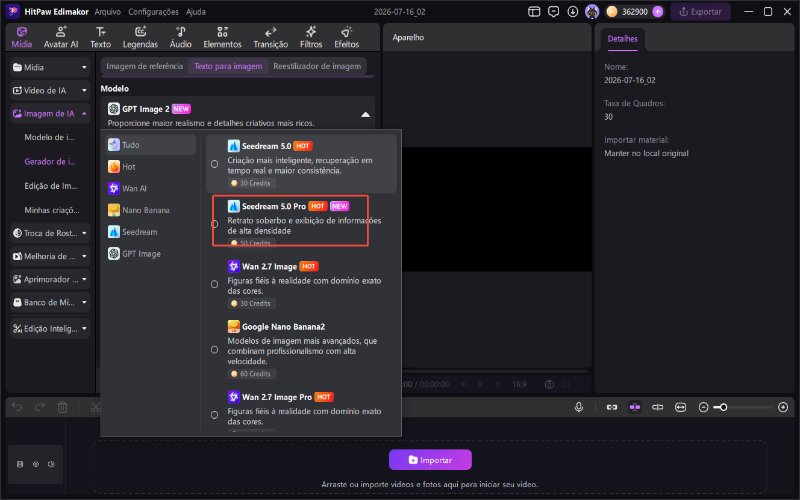Collapse the GPT Image 2 model dropdown
Viewport: 800px width, 500px height.
[x=365, y=114]
